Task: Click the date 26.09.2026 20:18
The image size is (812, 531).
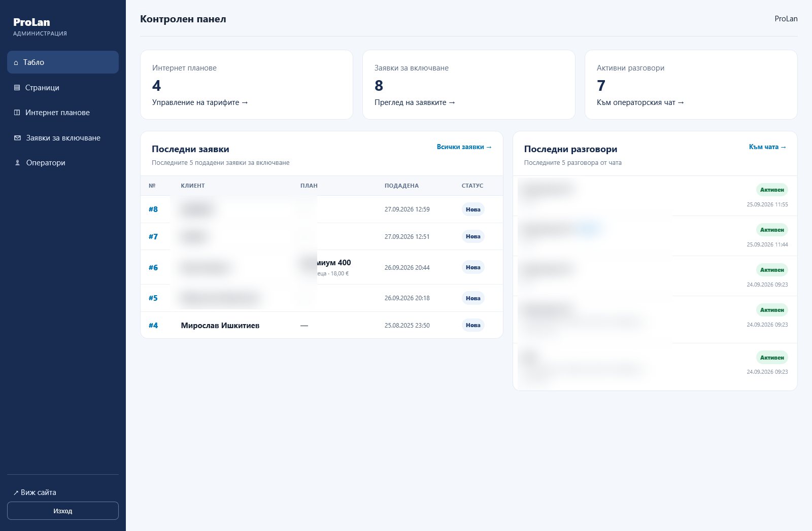Action: (407, 298)
